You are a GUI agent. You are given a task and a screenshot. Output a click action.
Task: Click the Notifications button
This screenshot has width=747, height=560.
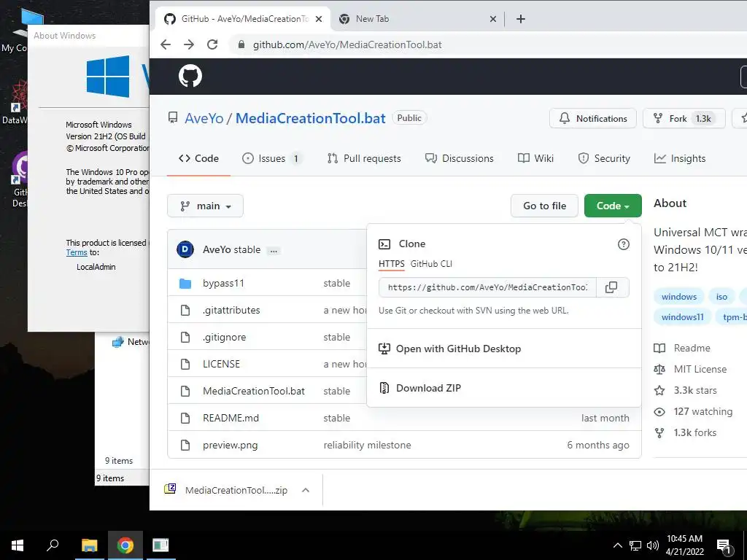click(x=592, y=119)
